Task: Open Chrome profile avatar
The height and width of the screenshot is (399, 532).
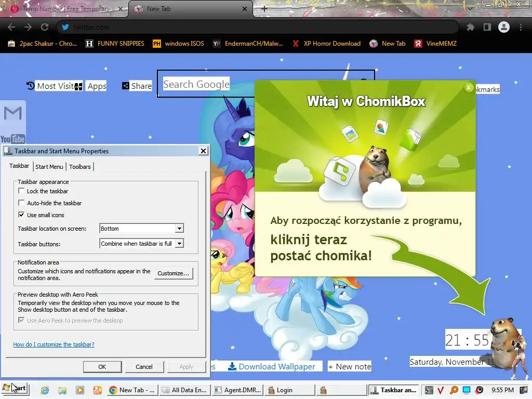Action: [504, 27]
